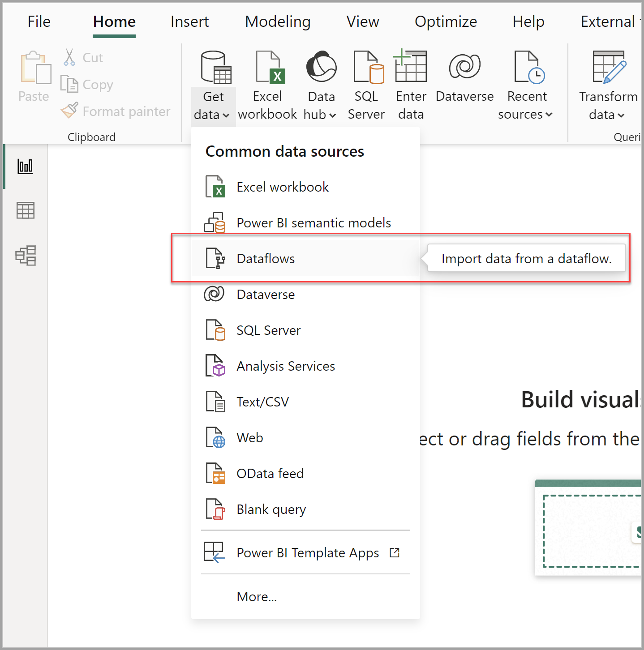Open the Data hub dropdown arrow
This screenshot has height=650, width=644.
(333, 115)
